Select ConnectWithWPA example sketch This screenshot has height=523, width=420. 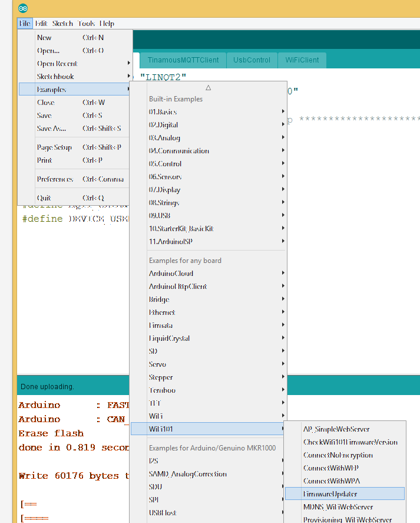[x=331, y=481]
